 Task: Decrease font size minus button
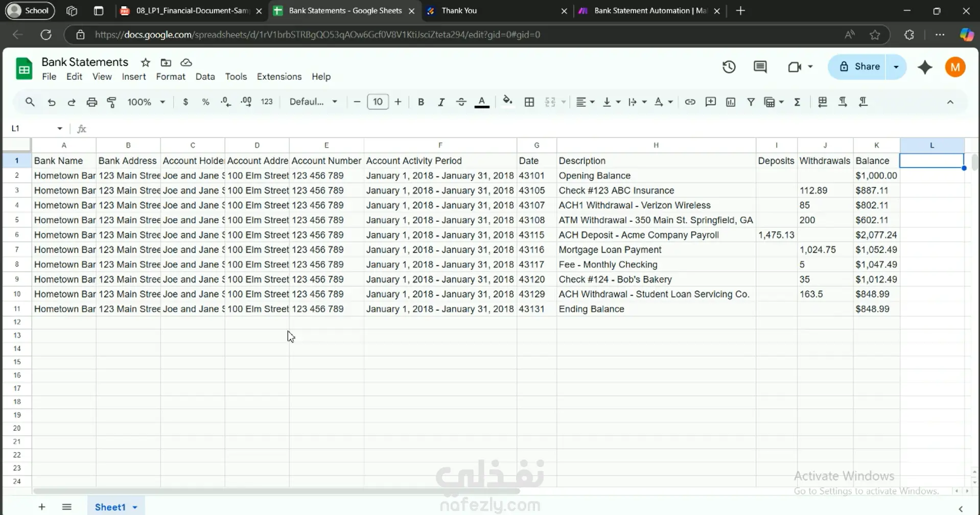(x=357, y=102)
